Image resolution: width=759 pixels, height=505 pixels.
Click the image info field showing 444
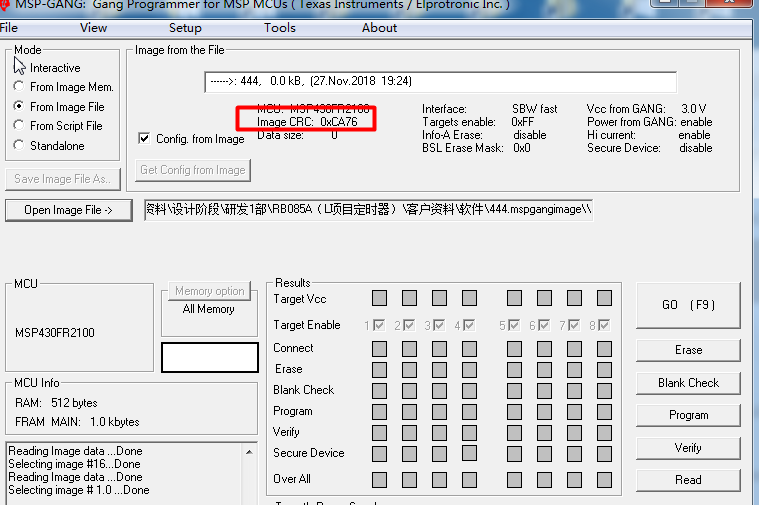pos(440,81)
